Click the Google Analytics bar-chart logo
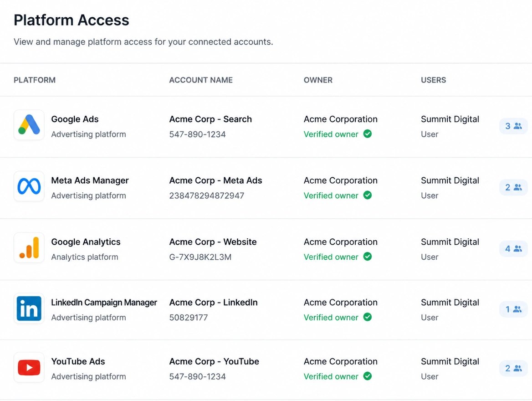This screenshot has height=401, width=532. click(x=29, y=248)
